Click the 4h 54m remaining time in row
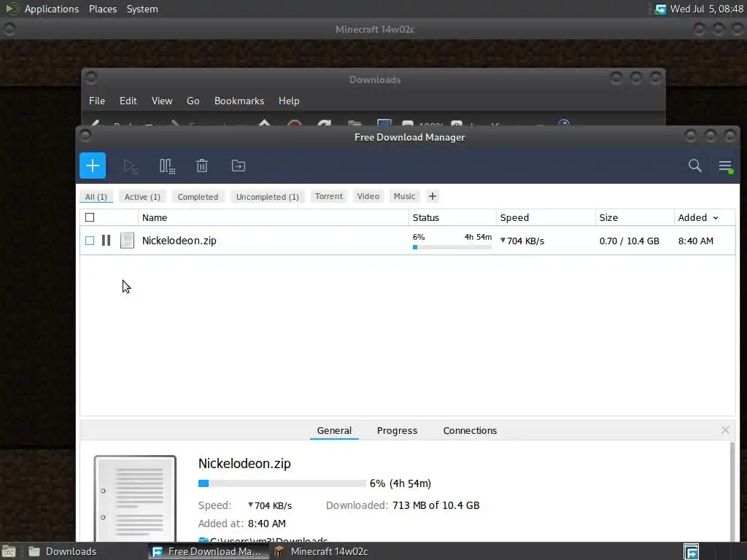Image resolution: width=747 pixels, height=560 pixels. coord(478,237)
